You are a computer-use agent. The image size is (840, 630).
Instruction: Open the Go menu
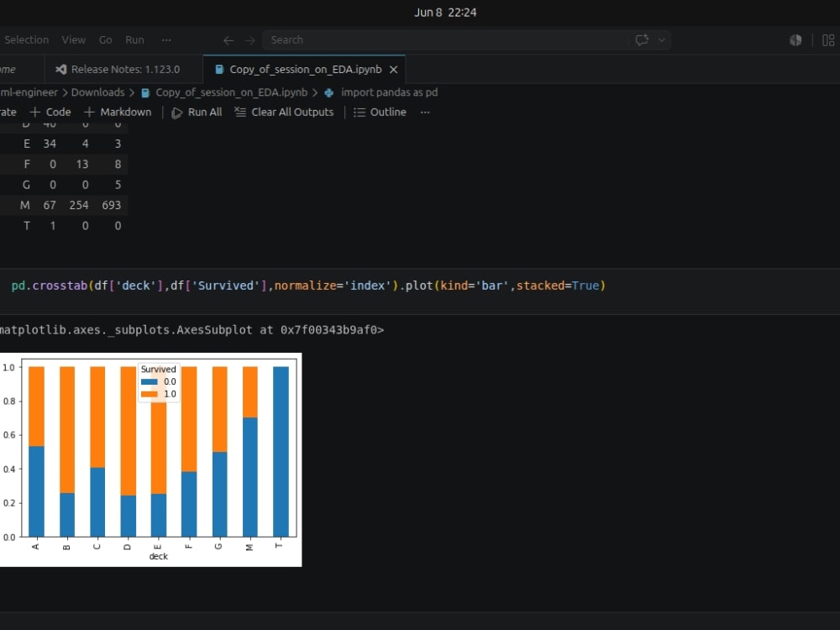tap(106, 40)
